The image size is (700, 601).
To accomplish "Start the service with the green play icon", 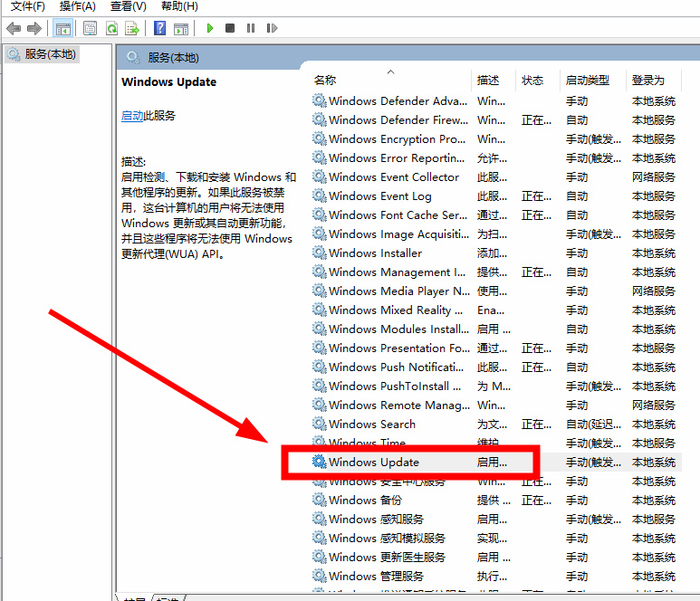I will 210,28.
